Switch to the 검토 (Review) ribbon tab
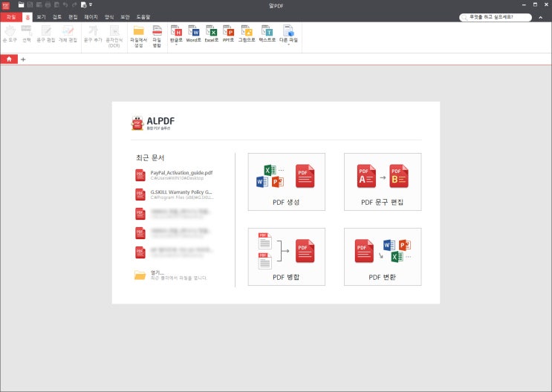 click(57, 17)
